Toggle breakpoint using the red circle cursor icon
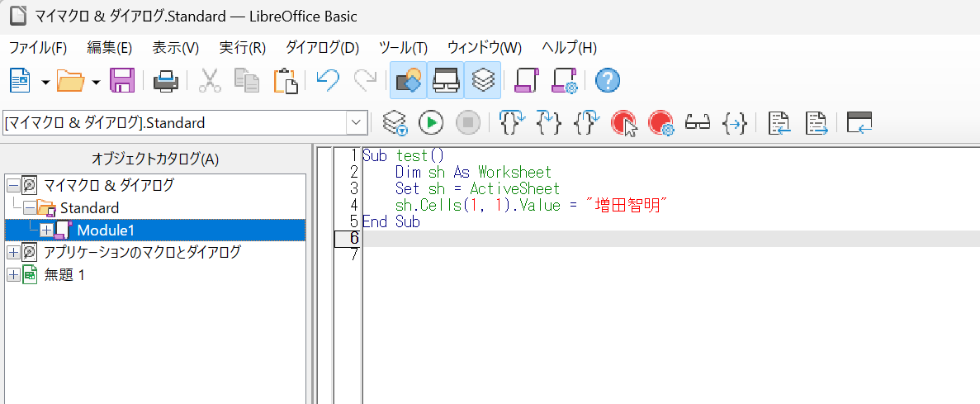This screenshot has height=404, width=980. (x=624, y=123)
